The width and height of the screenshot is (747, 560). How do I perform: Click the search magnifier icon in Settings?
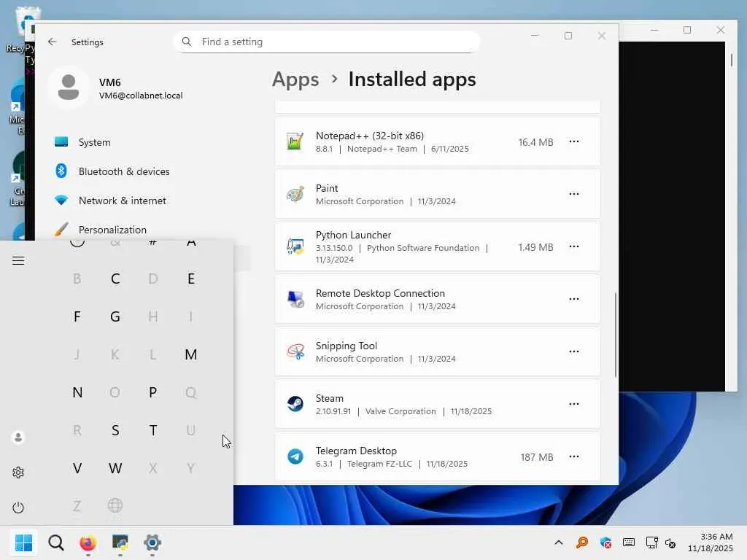[x=187, y=42]
